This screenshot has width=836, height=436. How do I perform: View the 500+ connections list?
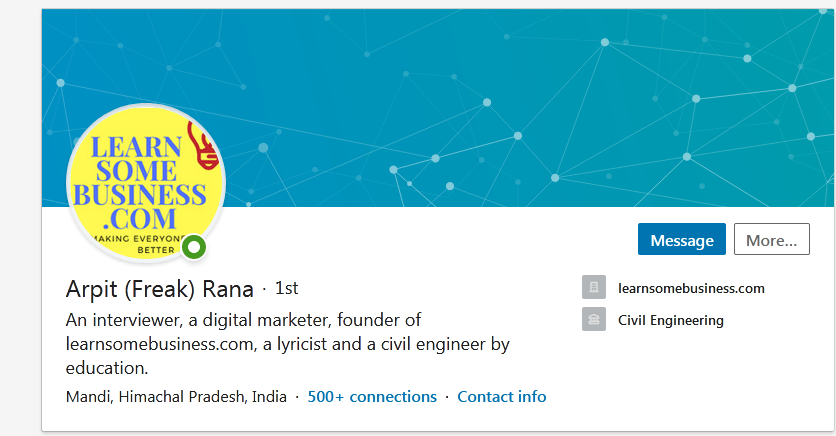(x=372, y=397)
